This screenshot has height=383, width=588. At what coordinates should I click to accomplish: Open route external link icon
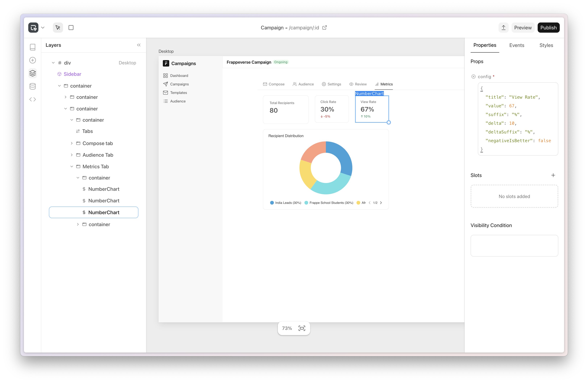pyautogui.click(x=325, y=27)
